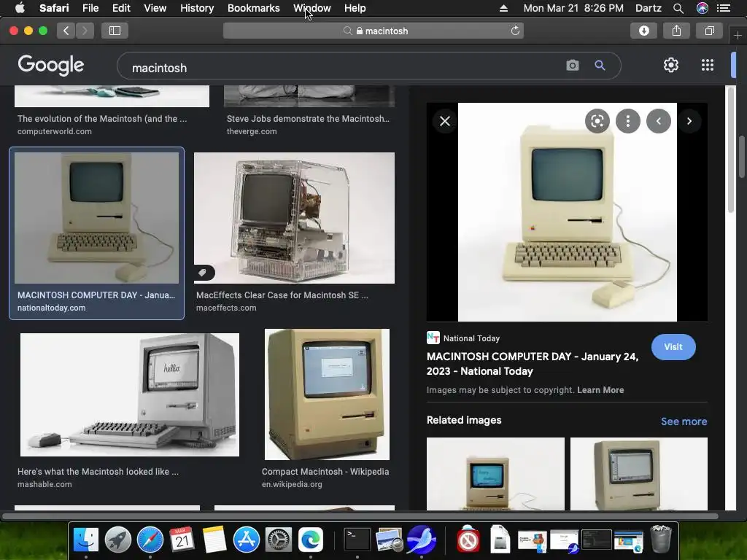This screenshot has height=560, width=747.
Task: Click the Learn More copyright link
Action: click(x=600, y=390)
